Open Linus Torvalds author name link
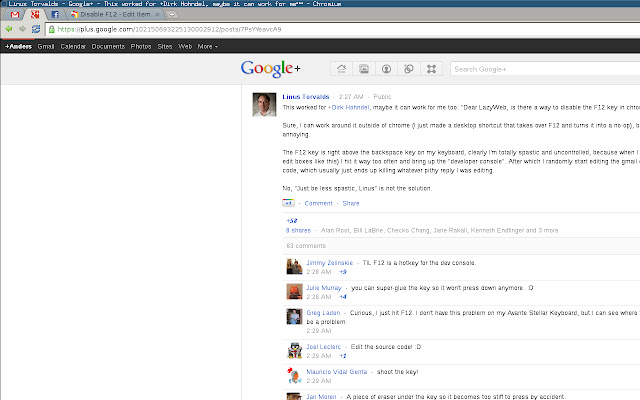Screen dimensions: 640x400 point(306,97)
